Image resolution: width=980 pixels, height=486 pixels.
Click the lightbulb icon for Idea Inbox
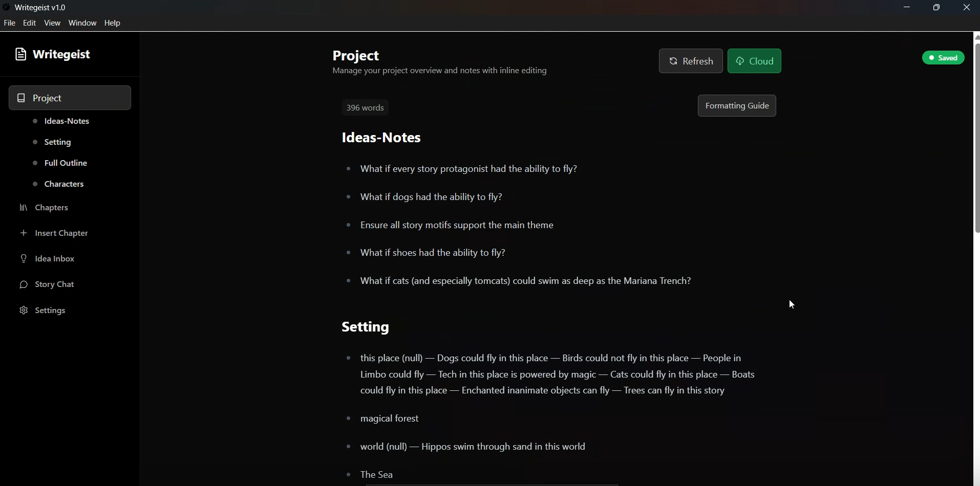pos(24,259)
